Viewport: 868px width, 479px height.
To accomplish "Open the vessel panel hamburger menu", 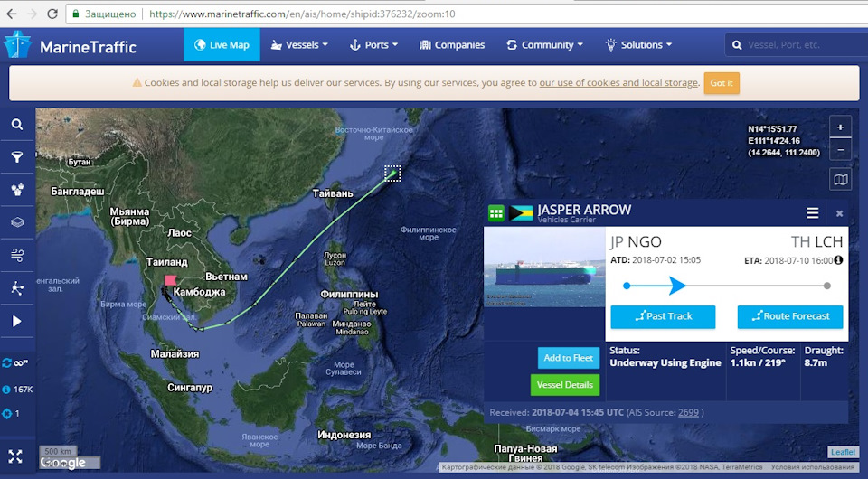I will (x=812, y=213).
